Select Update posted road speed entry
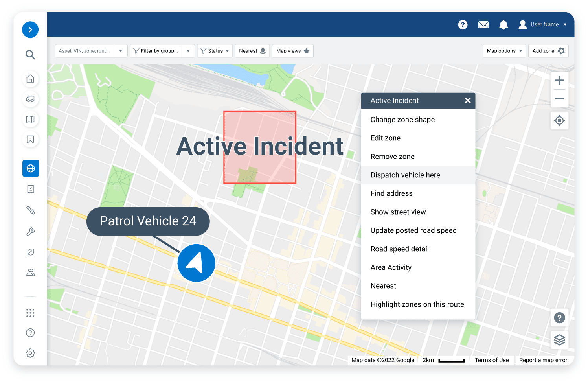 pos(418,230)
